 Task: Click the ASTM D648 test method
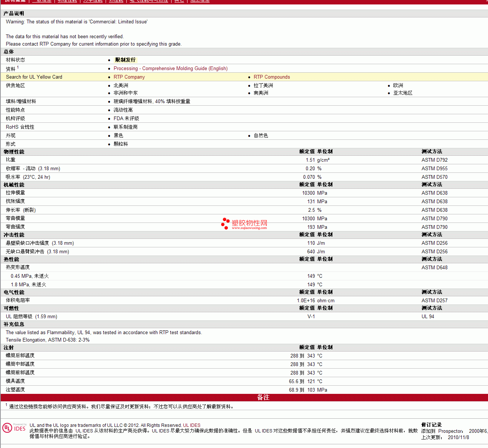[x=434, y=267]
